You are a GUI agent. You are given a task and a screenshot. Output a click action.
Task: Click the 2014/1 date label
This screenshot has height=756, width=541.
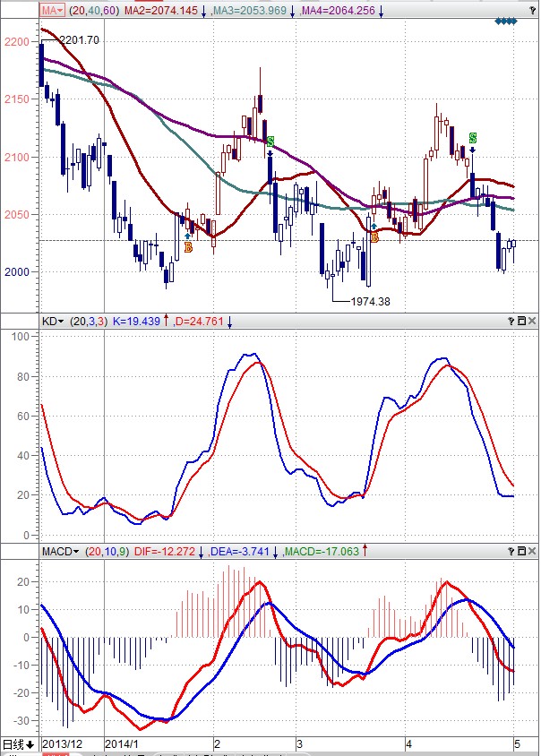(x=122, y=744)
